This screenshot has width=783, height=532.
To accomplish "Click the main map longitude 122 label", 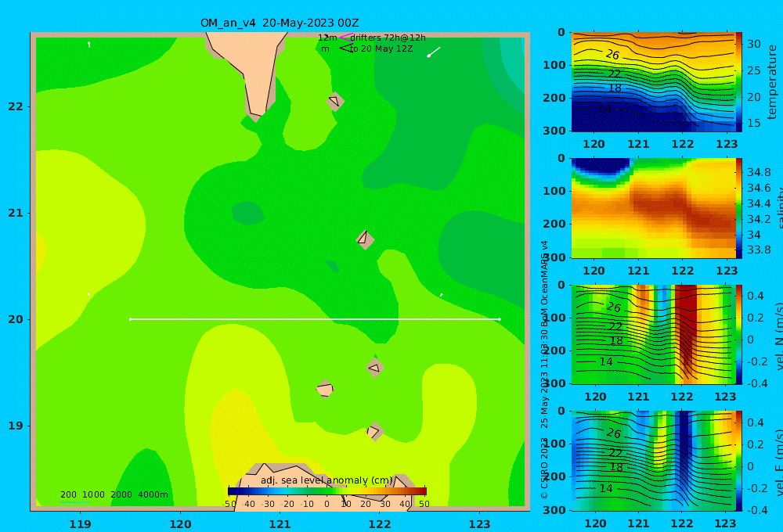I will click(380, 524).
